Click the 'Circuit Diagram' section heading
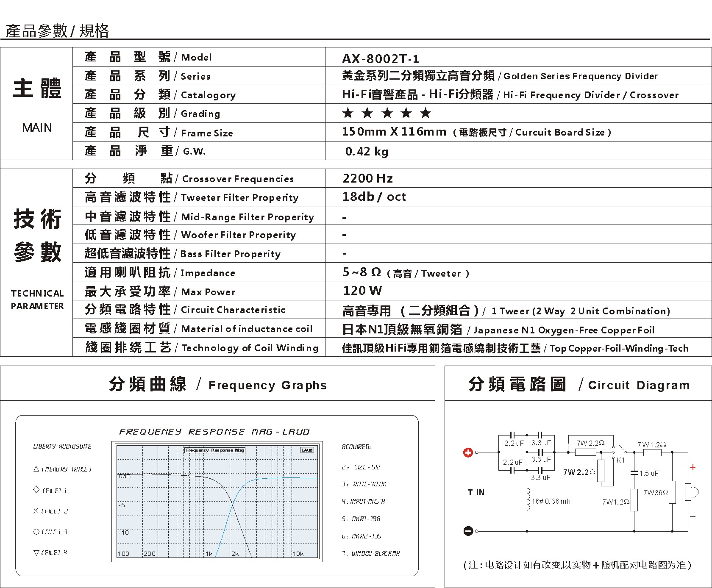Screen dimensions: 712x588 pos(639,385)
